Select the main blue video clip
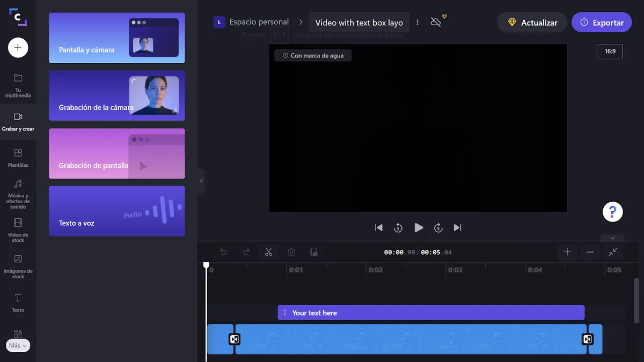644x362 pixels. tap(411, 339)
